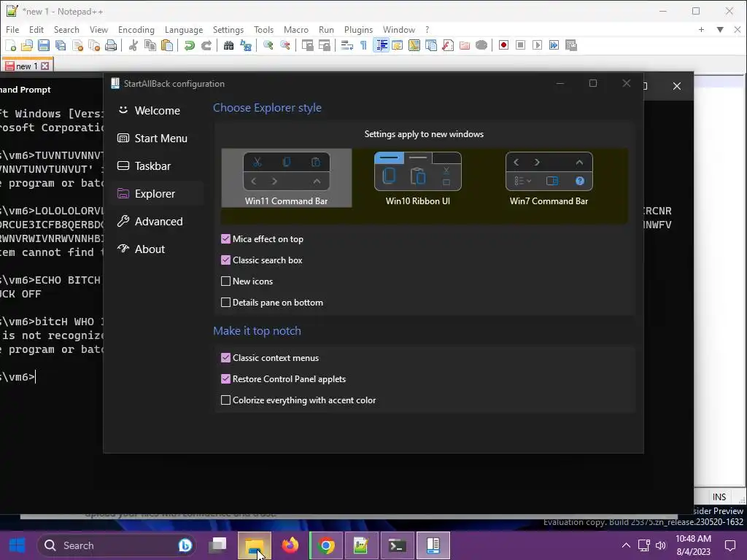This screenshot has width=747, height=560.
Task: Zoom in on the Notepad++ editor
Action: 268,45
